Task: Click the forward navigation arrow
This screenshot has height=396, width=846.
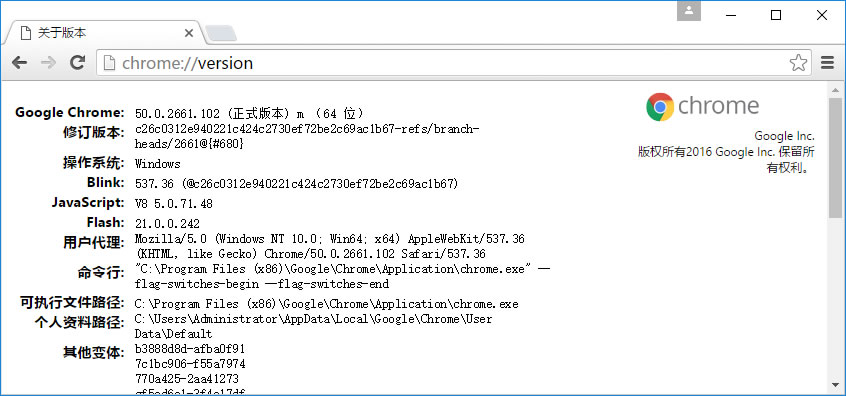Action: pyautogui.click(x=49, y=63)
